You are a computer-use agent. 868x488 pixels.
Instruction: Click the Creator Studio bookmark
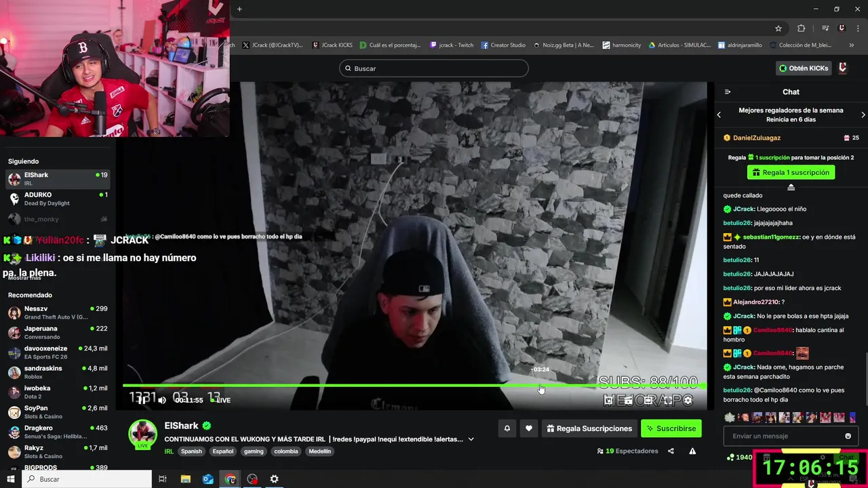point(503,45)
